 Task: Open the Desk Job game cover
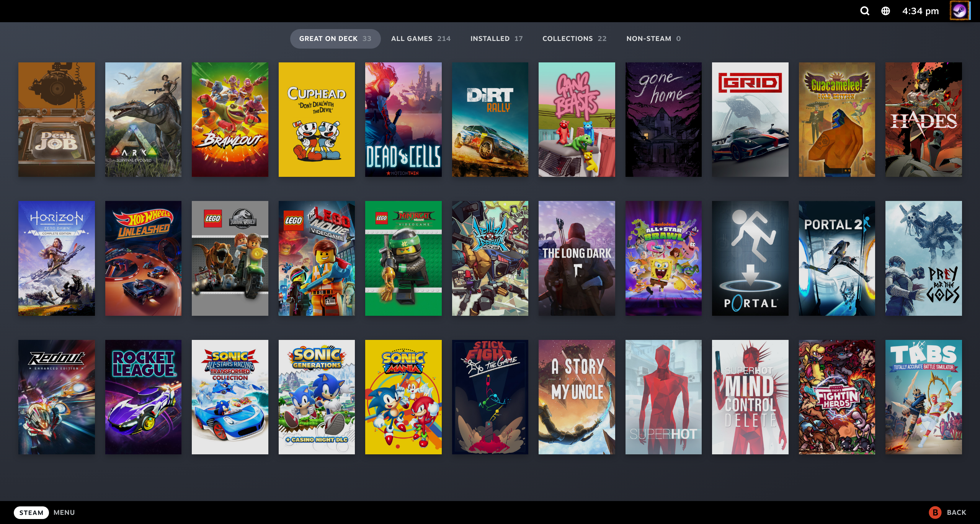(x=57, y=119)
